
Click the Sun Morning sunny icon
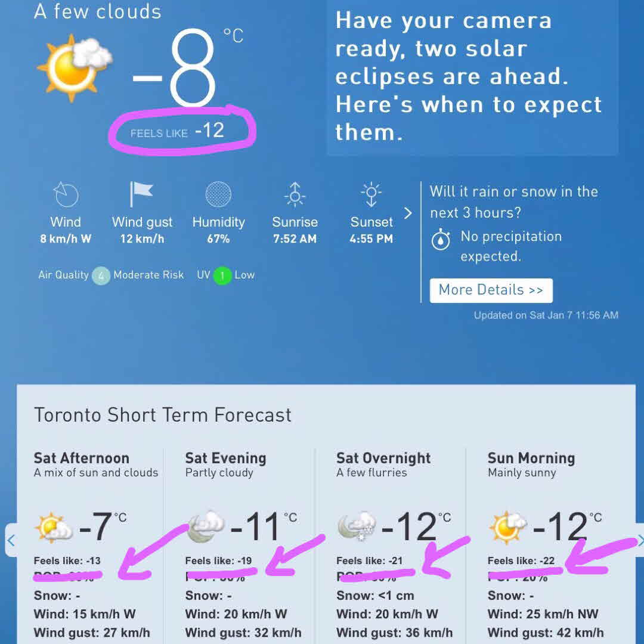pos(507,527)
